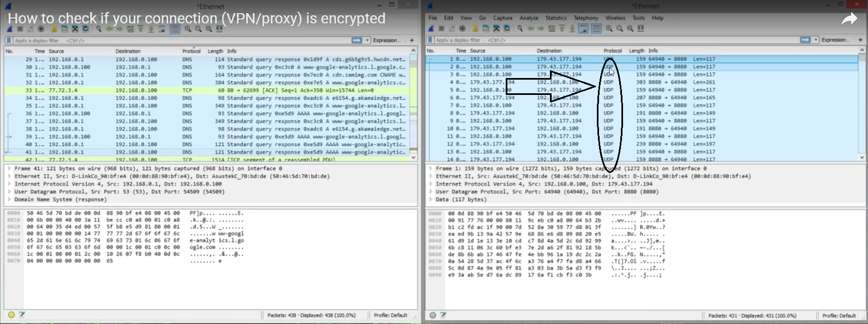Open a capture file in right window toolbar
Screen dimensions: 868x324
coord(475,28)
